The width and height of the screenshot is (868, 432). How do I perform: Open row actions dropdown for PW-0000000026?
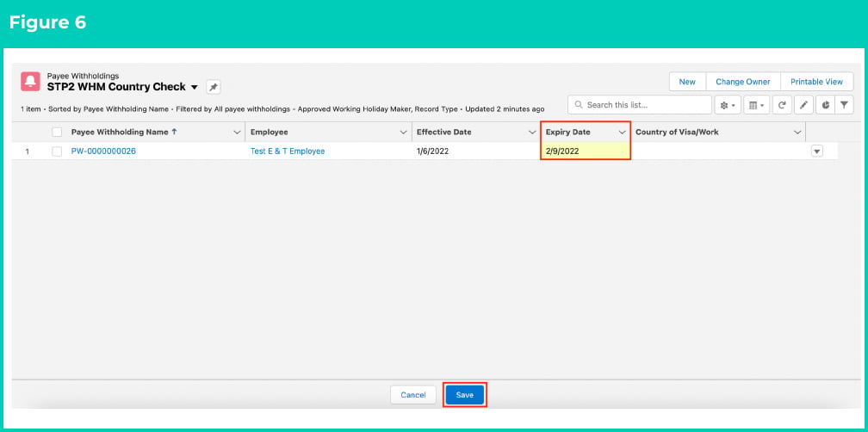[817, 151]
